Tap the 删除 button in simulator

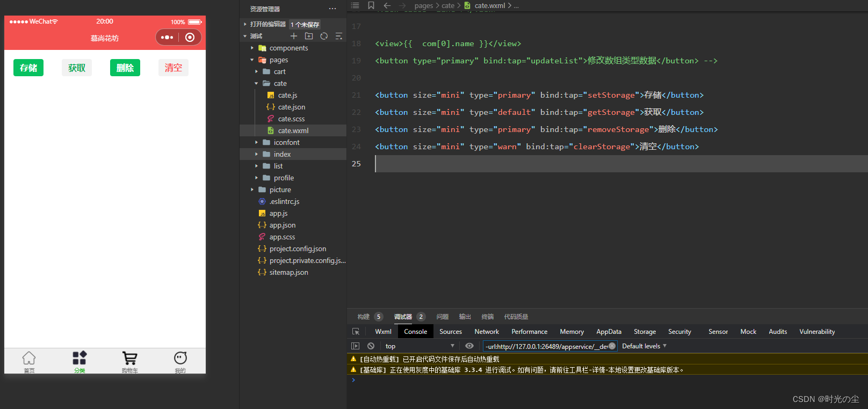pyautogui.click(x=125, y=68)
